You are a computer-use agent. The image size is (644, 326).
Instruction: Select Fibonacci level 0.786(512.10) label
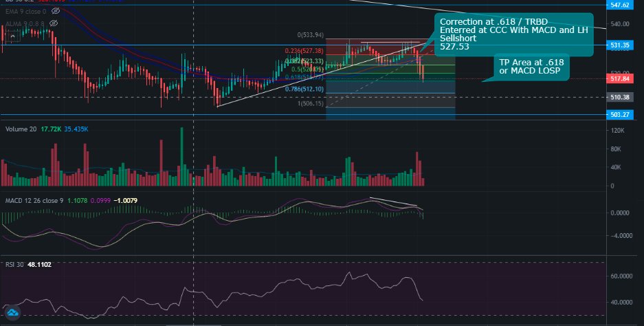click(x=304, y=89)
